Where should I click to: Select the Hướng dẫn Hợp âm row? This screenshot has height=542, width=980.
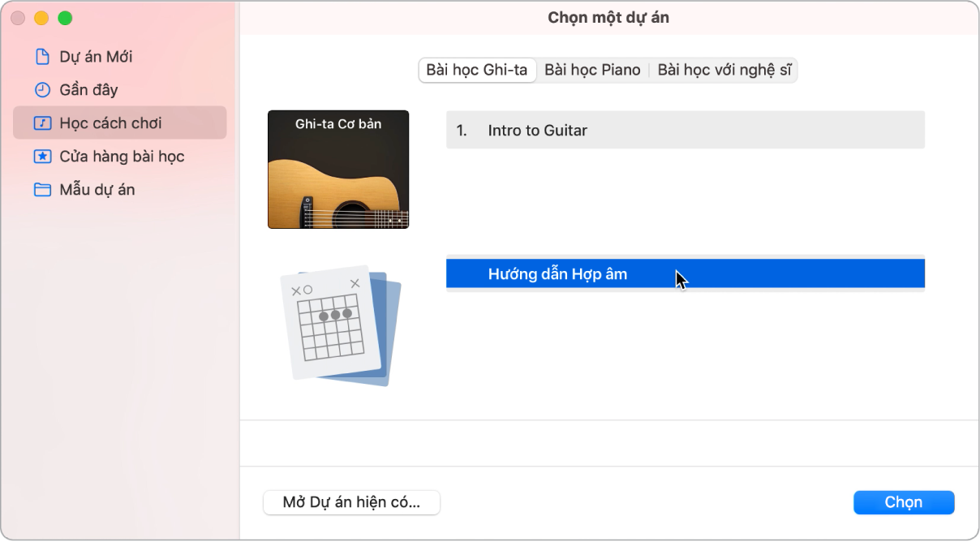[x=686, y=274]
